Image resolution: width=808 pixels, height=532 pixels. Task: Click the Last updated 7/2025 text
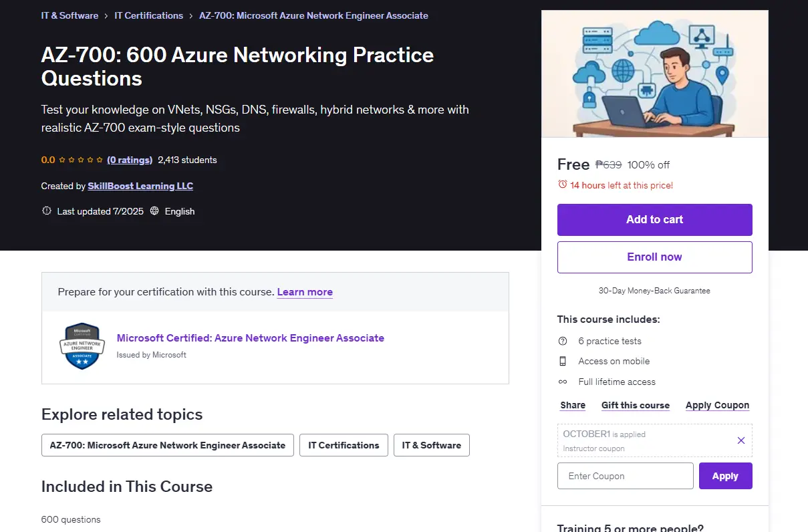click(x=100, y=211)
